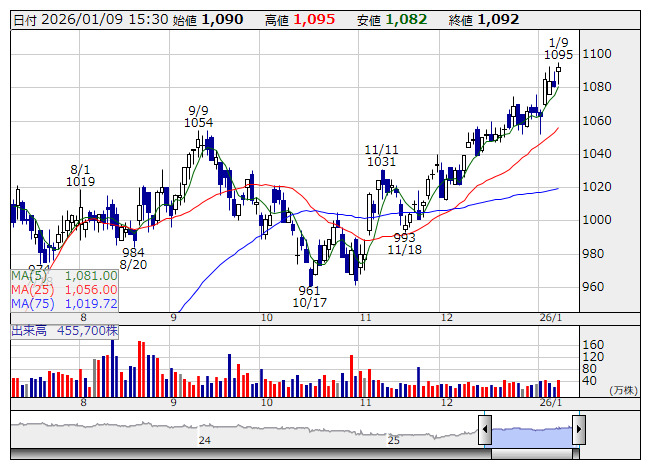Click the year 25 marker in overview
The width and height of the screenshot is (653, 470).
(x=394, y=440)
